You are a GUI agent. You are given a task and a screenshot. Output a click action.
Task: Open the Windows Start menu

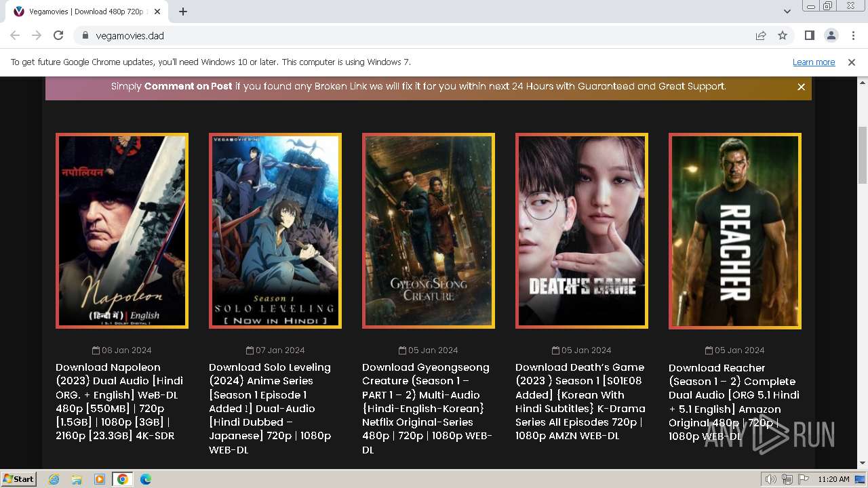click(x=18, y=479)
